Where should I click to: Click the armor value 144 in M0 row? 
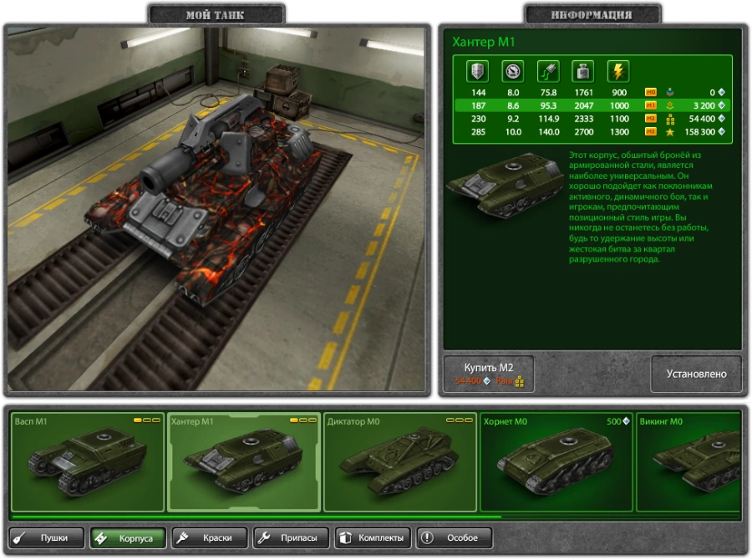[x=478, y=92]
